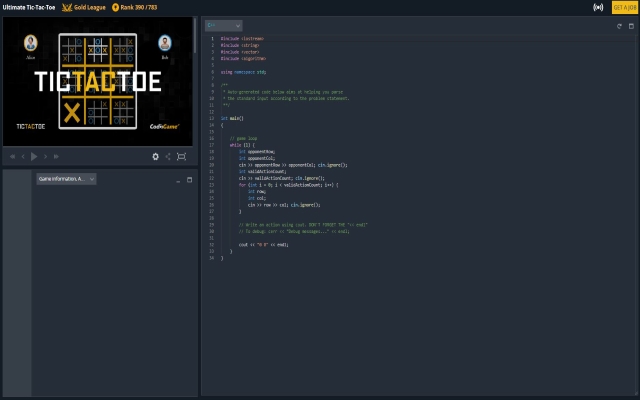Click the 'for (int i = 0' line

(289, 185)
